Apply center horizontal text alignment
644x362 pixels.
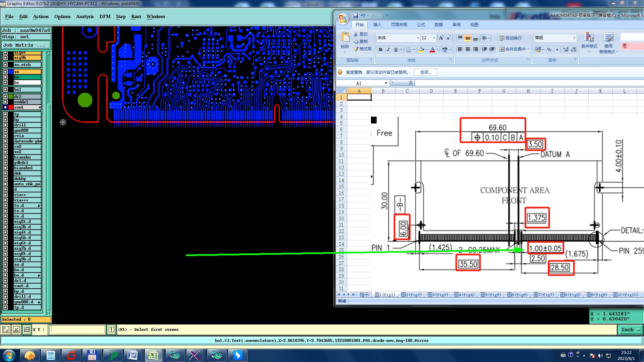(x=468, y=49)
